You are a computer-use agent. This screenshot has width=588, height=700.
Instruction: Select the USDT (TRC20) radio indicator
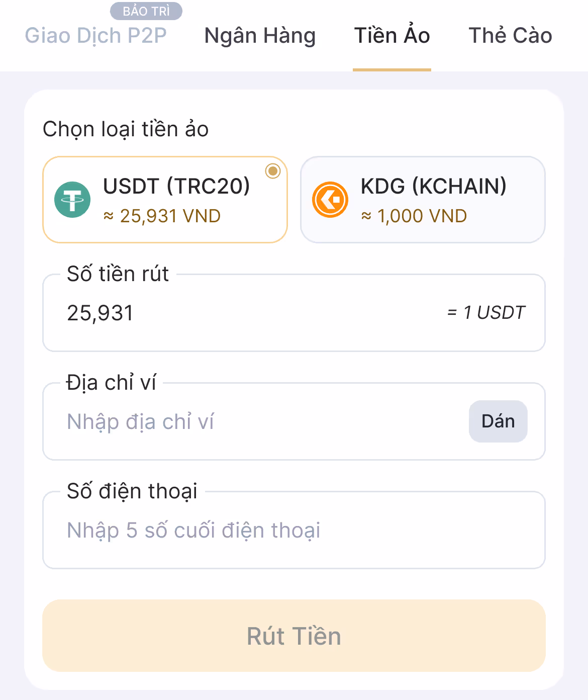(273, 171)
